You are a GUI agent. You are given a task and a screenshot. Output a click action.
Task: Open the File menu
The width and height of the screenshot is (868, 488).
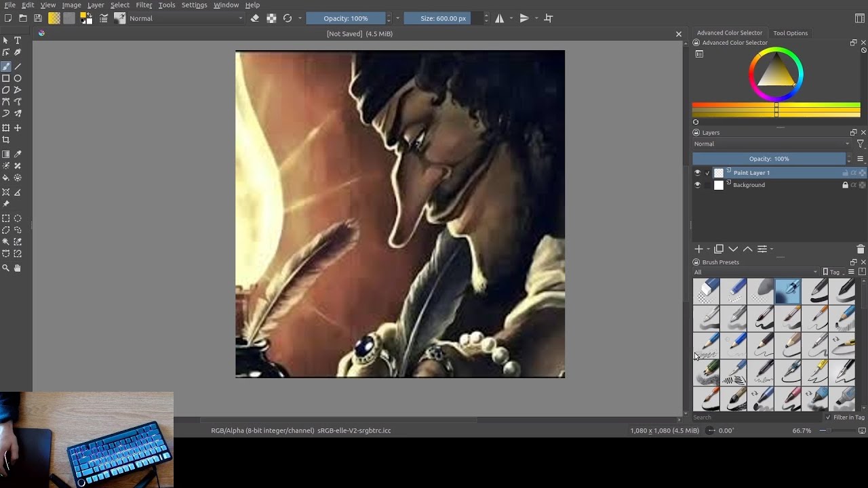[9, 5]
